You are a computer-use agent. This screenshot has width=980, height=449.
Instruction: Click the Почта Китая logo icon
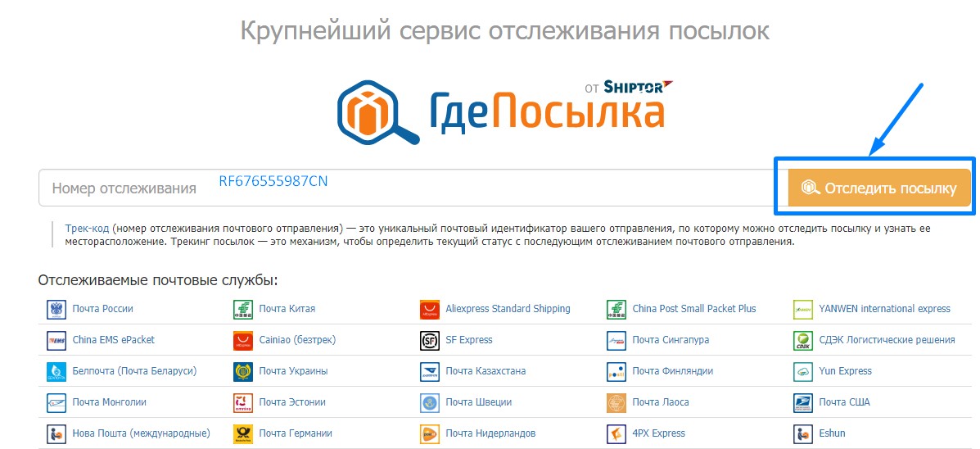242,309
